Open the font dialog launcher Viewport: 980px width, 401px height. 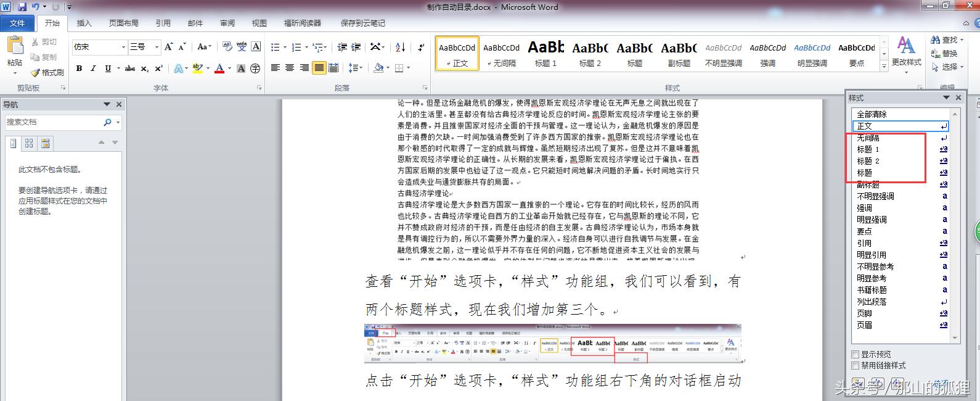259,88
